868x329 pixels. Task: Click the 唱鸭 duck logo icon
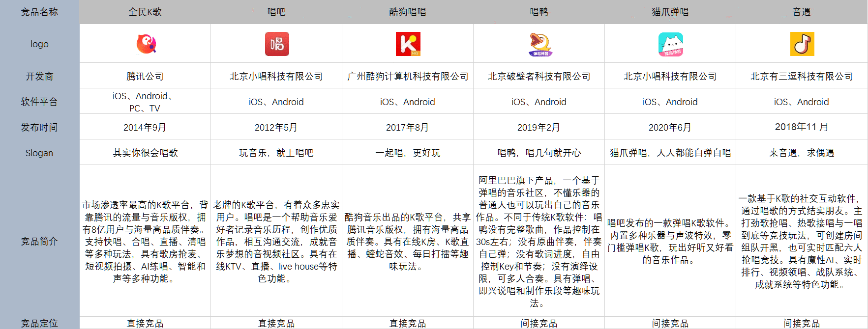coord(540,44)
